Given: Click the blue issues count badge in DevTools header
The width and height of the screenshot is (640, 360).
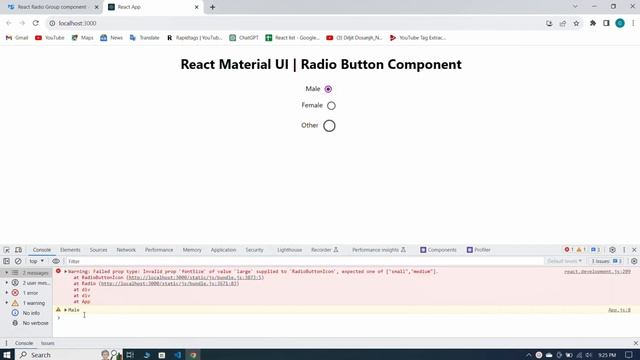Looking at the screenshot, I should click(x=596, y=250).
